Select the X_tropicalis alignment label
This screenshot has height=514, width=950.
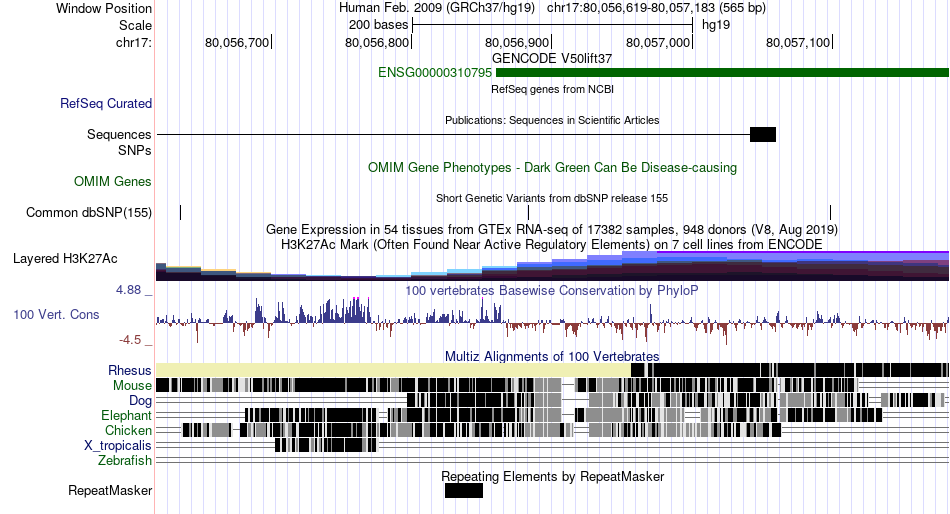pyautogui.click(x=118, y=446)
